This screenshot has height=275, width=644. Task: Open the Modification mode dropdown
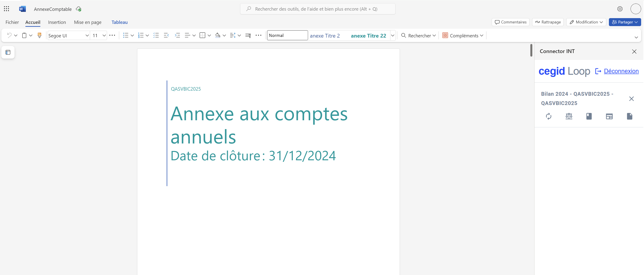586,22
